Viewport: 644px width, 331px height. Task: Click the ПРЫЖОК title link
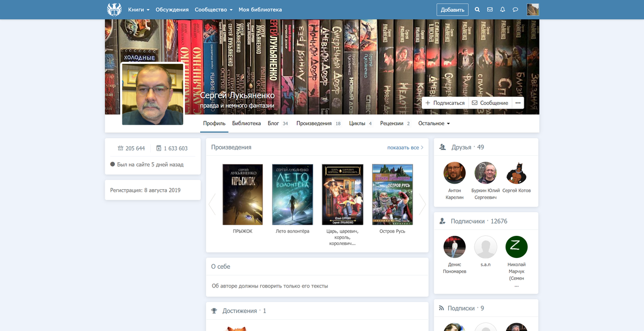tap(243, 231)
